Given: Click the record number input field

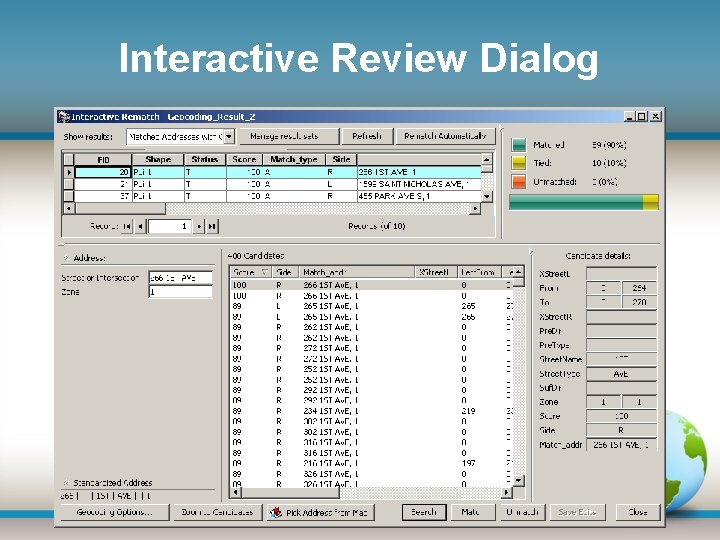Looking at the screenshot, I should (169, 226).
